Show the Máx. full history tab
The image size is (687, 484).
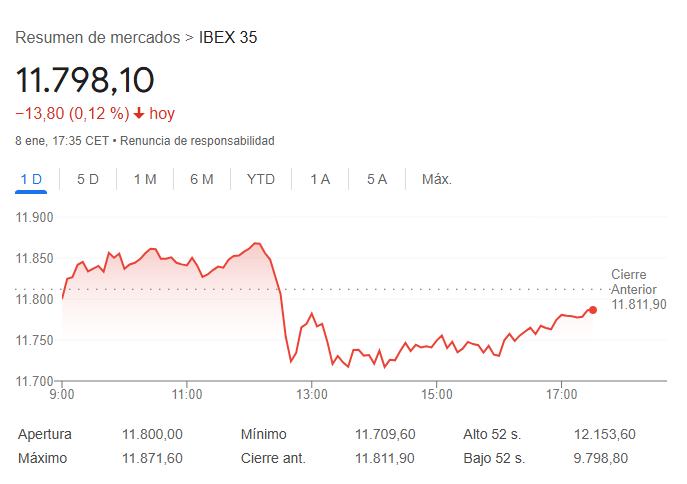click(x=437, y=179)
